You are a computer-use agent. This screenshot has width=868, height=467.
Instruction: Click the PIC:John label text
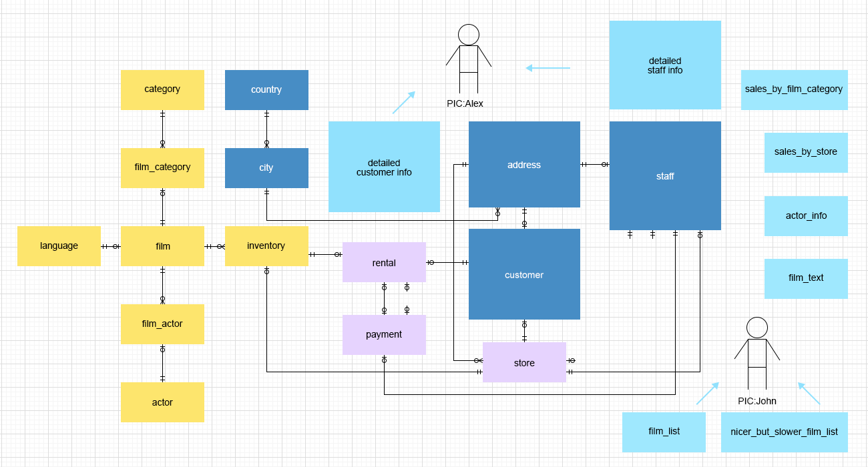click(x=757, y=401)
